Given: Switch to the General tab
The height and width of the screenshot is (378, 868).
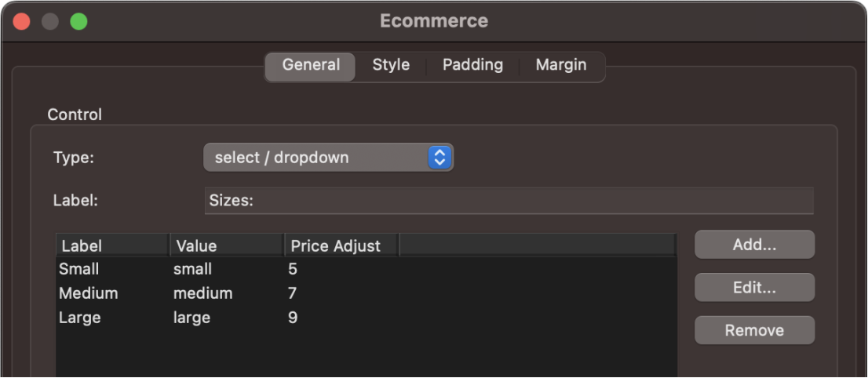Looking at the screenshot, I should (311, 65).
